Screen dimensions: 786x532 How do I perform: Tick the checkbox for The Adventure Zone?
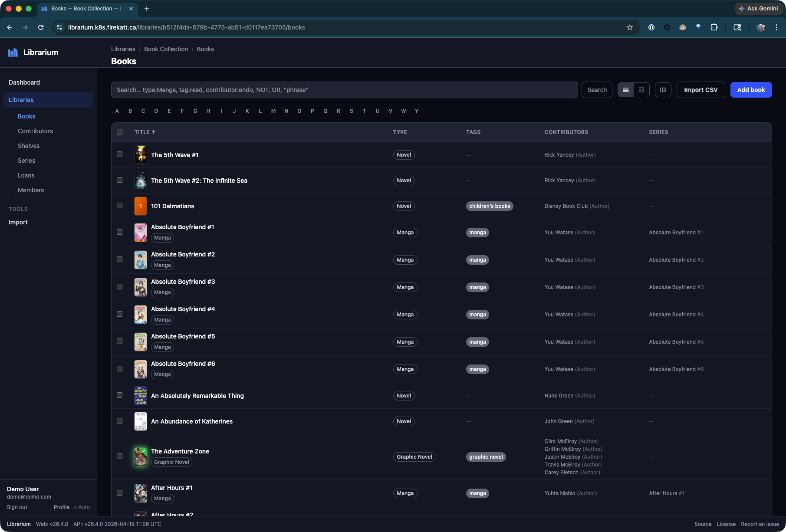pos(120,456)
